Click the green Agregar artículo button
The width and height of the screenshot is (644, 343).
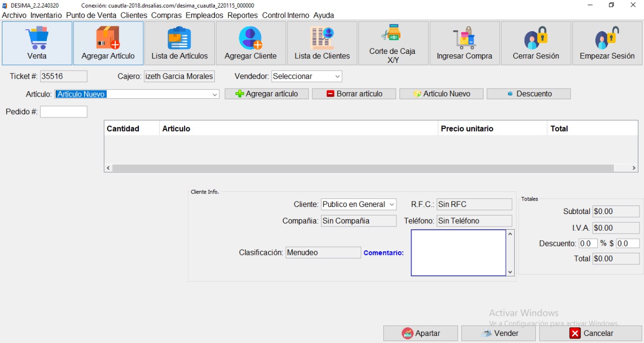coord(267,94)
